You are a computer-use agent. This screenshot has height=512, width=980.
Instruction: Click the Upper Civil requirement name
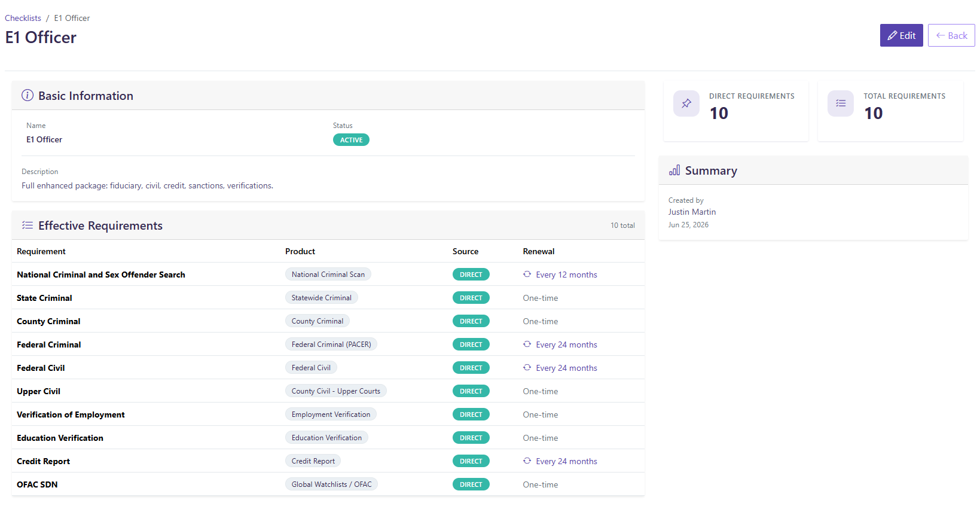coord(38,391)
